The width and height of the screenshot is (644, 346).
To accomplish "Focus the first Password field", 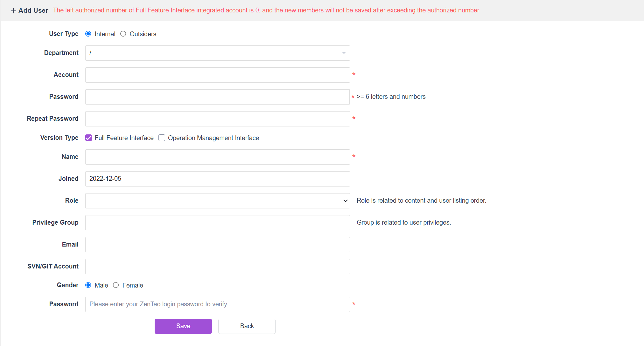I will coord(217,97).
